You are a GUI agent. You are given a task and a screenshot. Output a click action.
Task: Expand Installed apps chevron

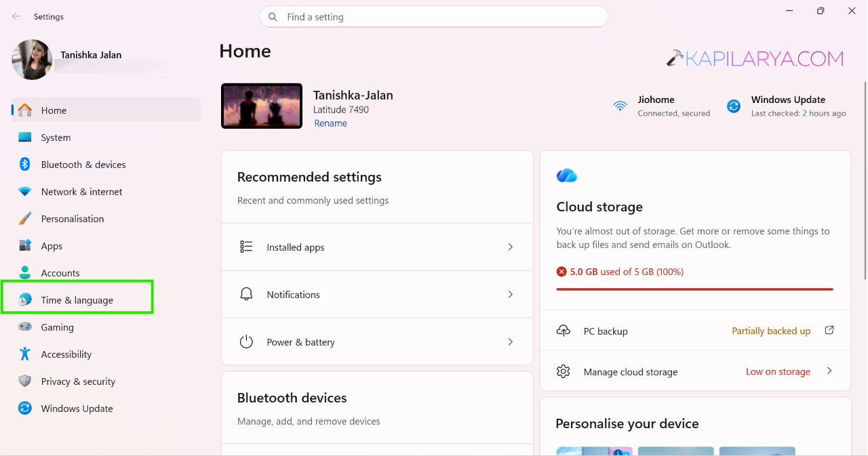pos(511,247)
